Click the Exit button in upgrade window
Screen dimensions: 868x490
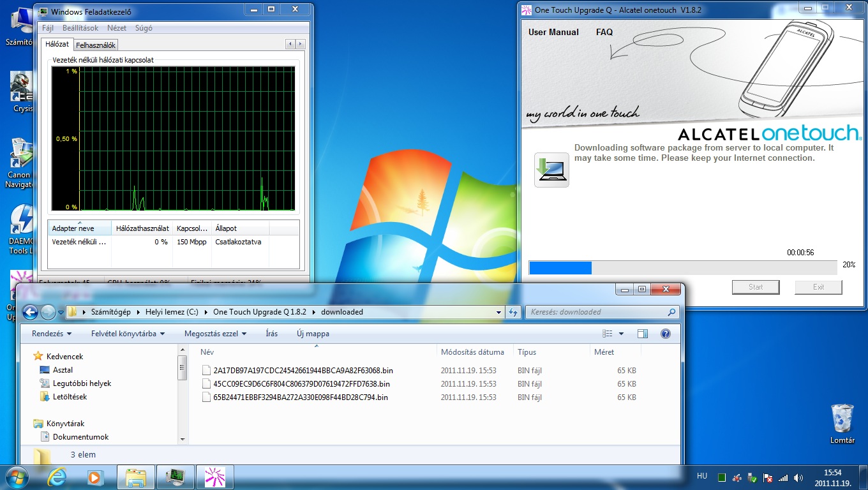(818, 287)
